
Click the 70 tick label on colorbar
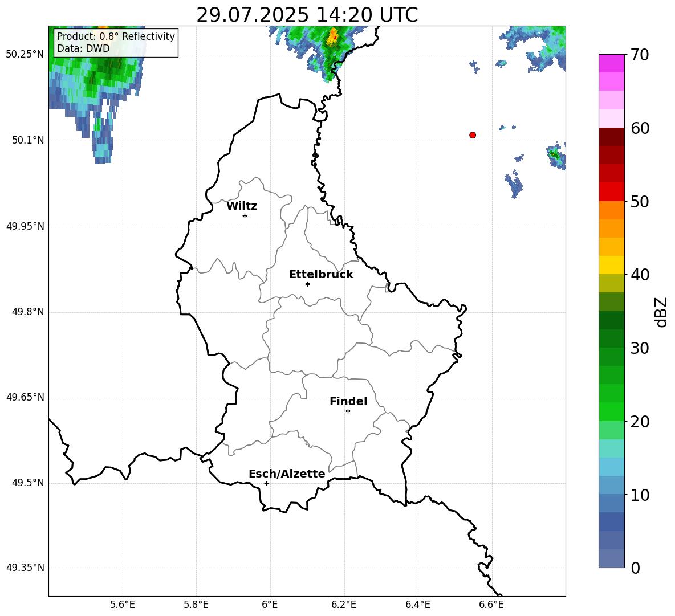(639, 55)
